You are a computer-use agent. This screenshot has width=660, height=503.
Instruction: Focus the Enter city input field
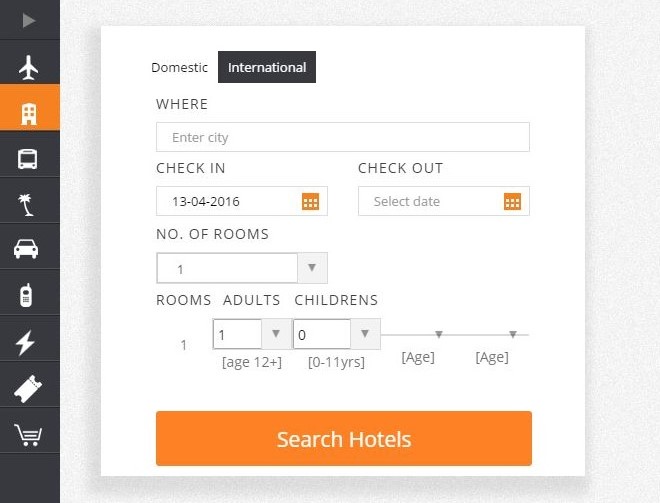[343, 137]
